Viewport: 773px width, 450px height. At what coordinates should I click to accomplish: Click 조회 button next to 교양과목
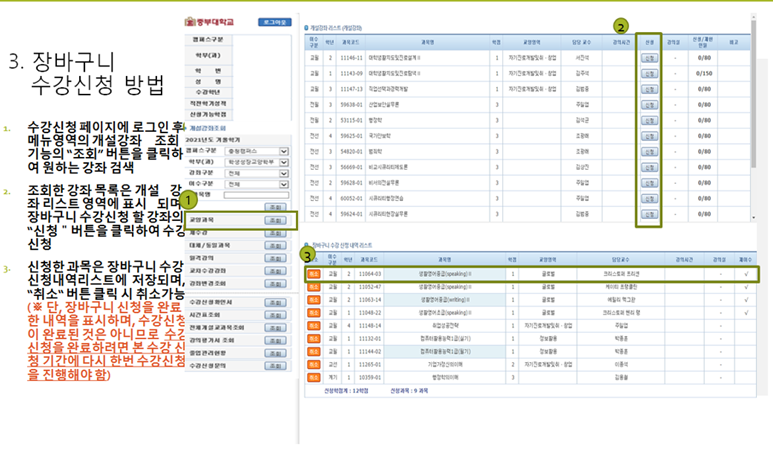coord(276,220)
